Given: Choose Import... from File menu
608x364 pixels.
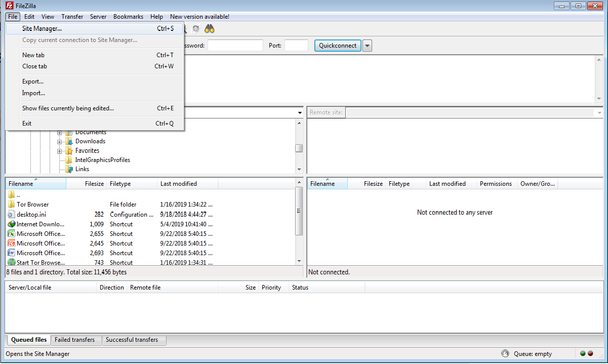Looking at the screenshot, I should click(x=95, y=93).
